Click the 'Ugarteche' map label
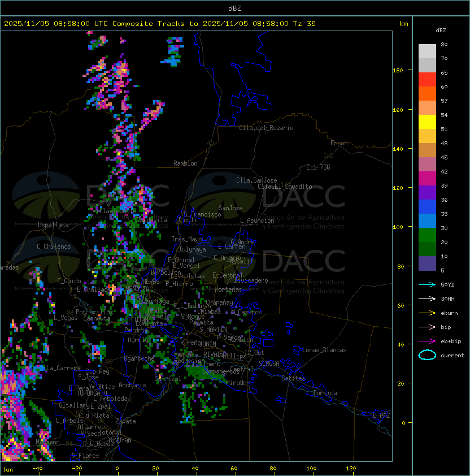This screenshot has width=470, height=476. click(x=140, y=358)
